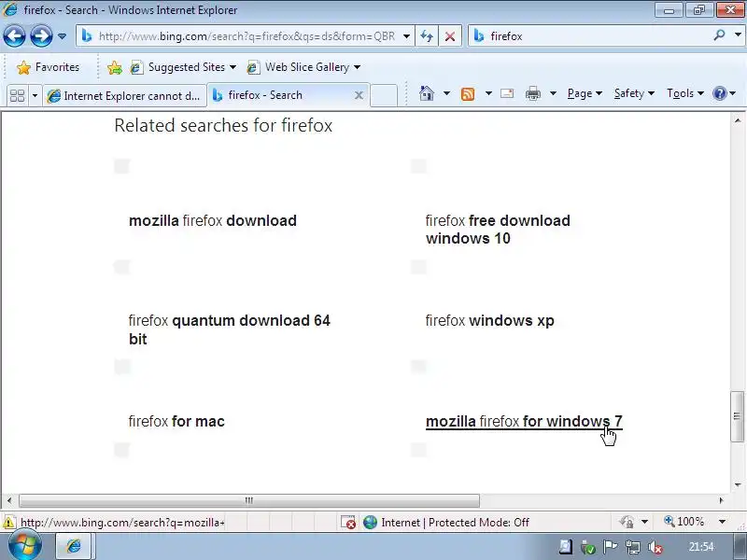Click horizontal scrollbar right arrow

721,500
